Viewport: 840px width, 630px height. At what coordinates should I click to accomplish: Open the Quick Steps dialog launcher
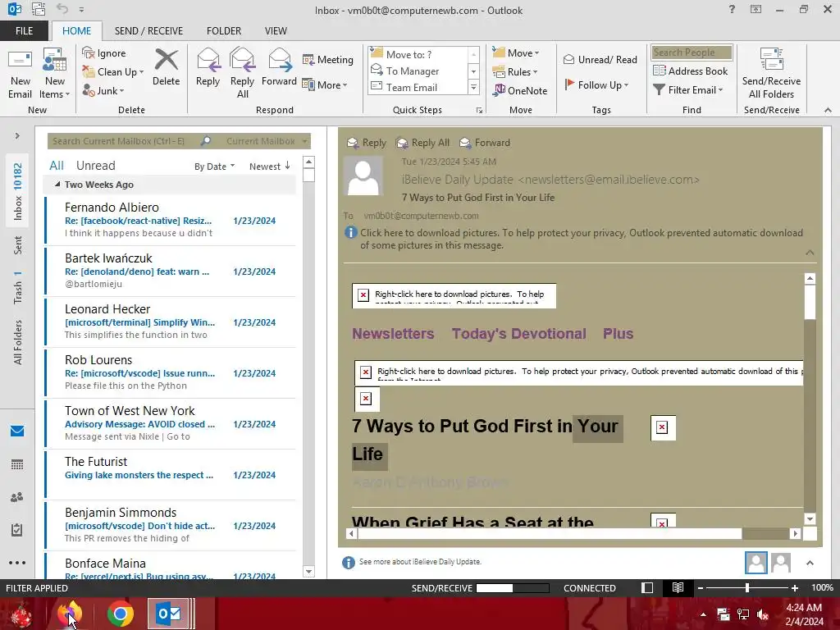[x=479, y=111]
